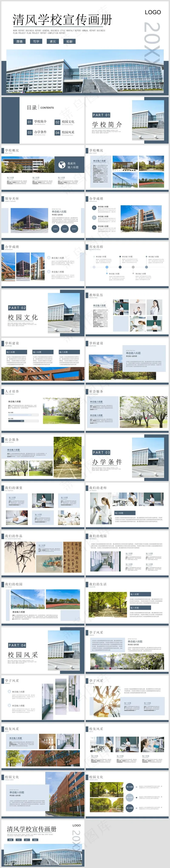Click the globe icon in 学校概况 slide
The image size is (170, 868).
(62, 165)
